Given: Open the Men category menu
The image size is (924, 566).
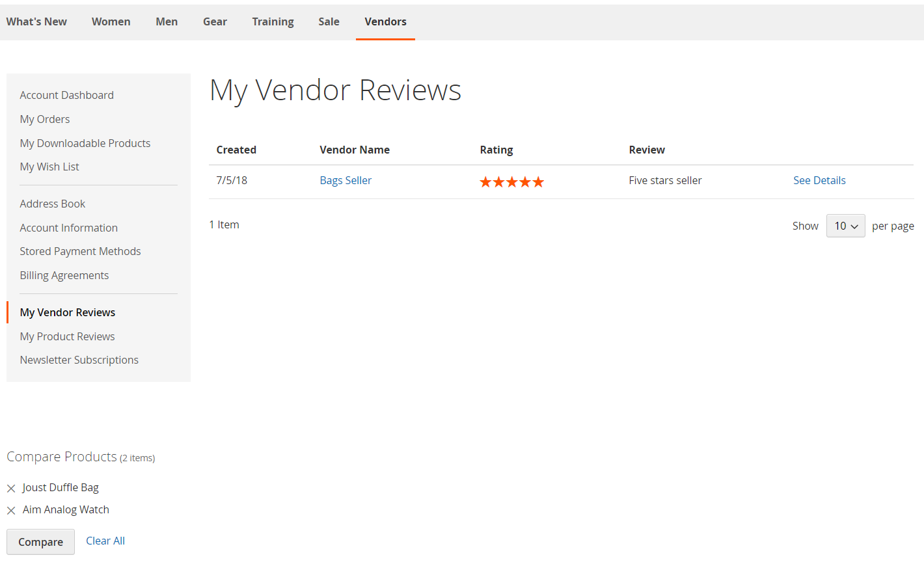Looking at the screenshot, I should coord(167,21).
